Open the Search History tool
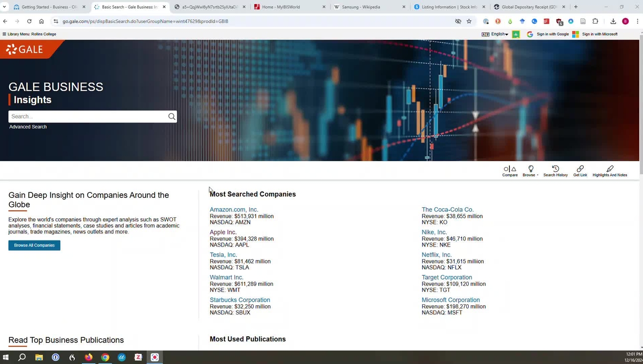643x364 pixels. pyautogui.click(x=555, y=171)
